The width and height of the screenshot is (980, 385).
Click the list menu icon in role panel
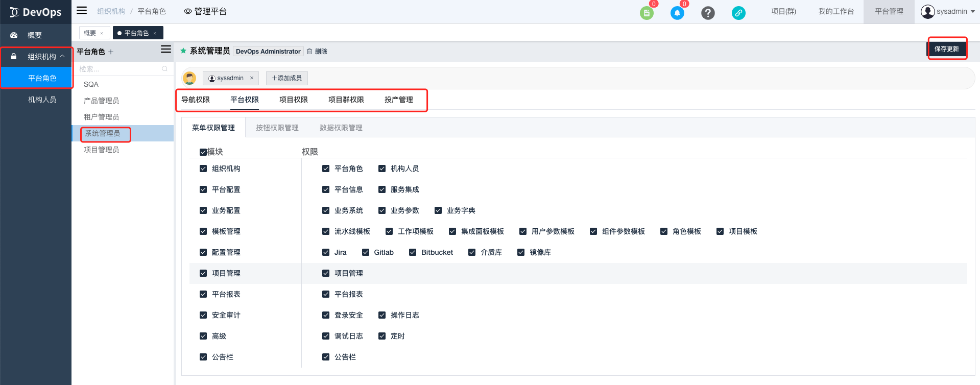click(166, 50)
